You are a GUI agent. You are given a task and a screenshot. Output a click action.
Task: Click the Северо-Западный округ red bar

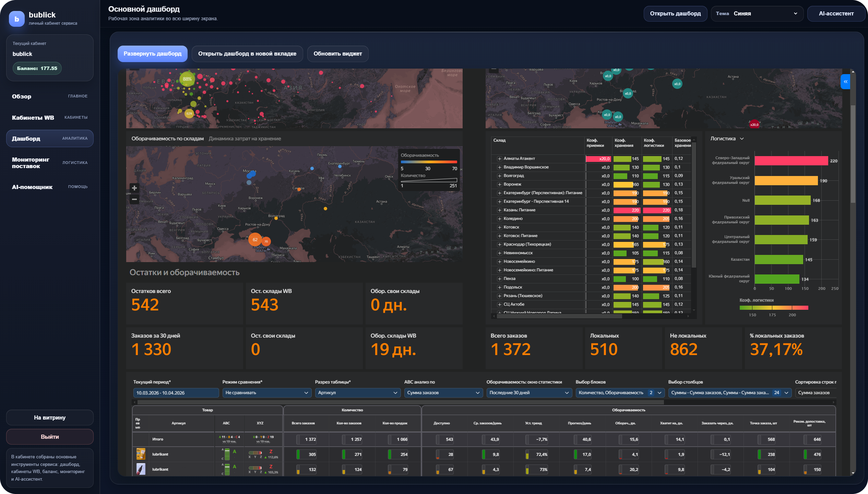[791, 161]
